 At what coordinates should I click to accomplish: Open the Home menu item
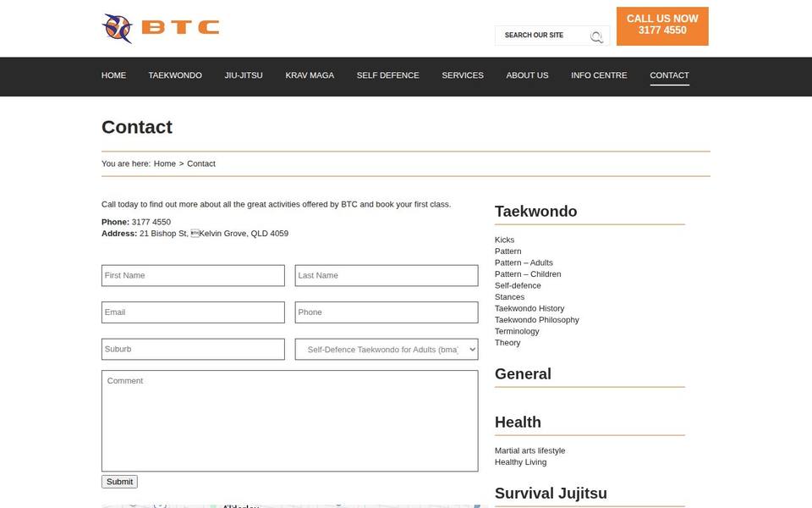coord(113,75)
